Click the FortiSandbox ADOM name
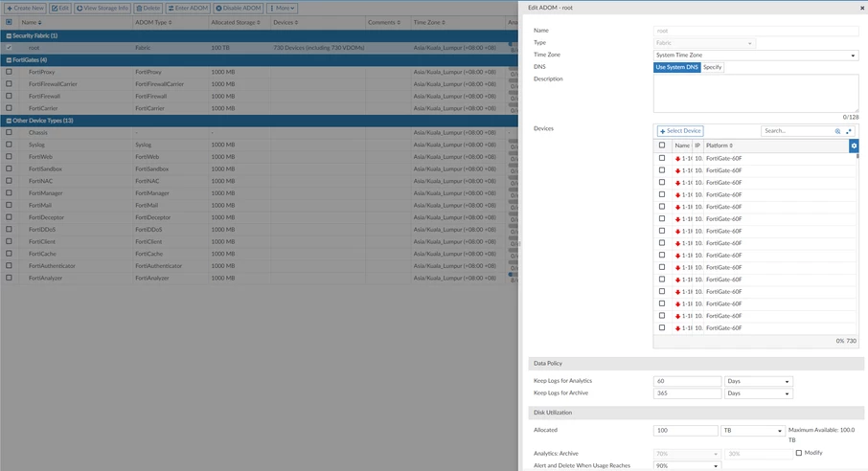This screenshot has height=471, width=868. 45,168
